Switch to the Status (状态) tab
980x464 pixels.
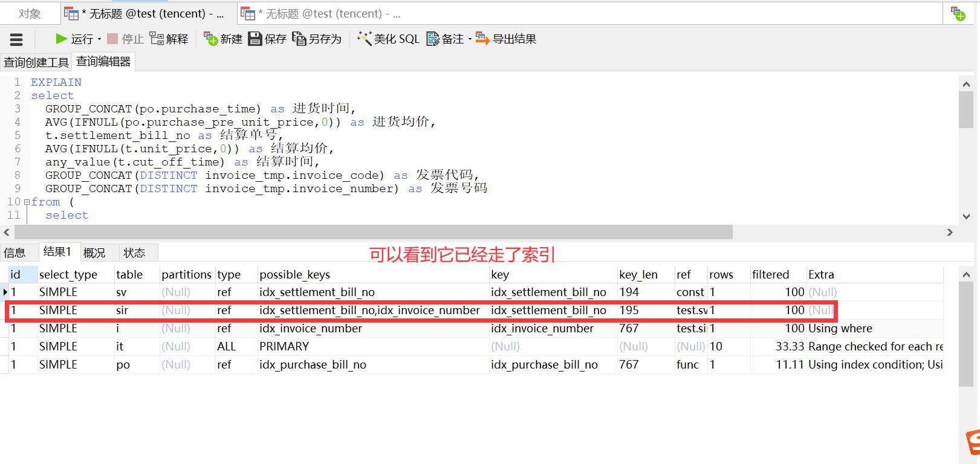click(134, 253)
